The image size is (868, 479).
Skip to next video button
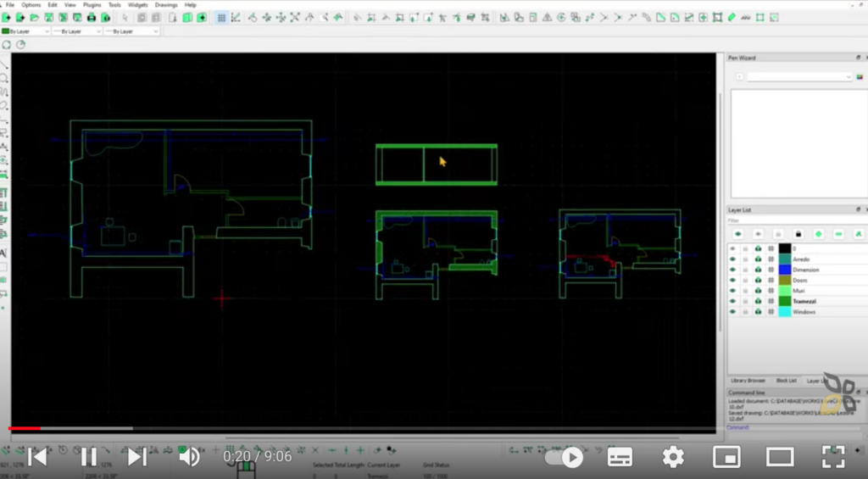click(136, 457)
